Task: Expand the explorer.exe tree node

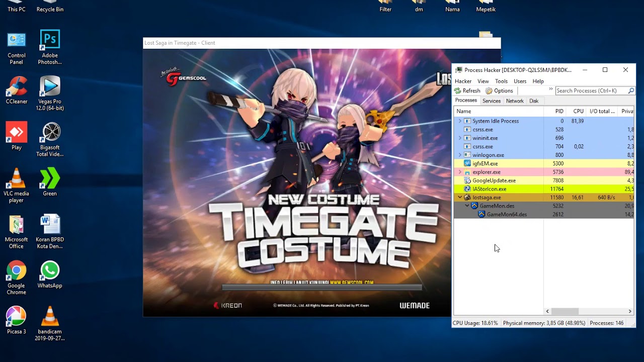Action: (460, 172)
